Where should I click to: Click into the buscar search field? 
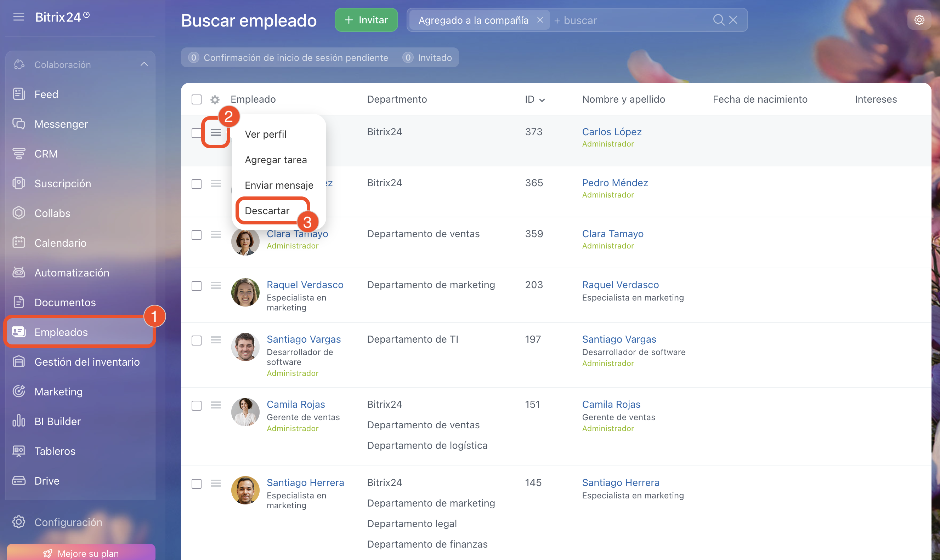pyautogui.click(x=630, y=21)
